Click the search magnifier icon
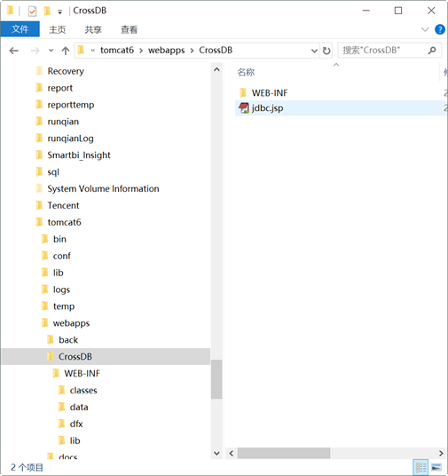Image resolution: width=448 pixels, height=476 pixels. pos(432,51)
